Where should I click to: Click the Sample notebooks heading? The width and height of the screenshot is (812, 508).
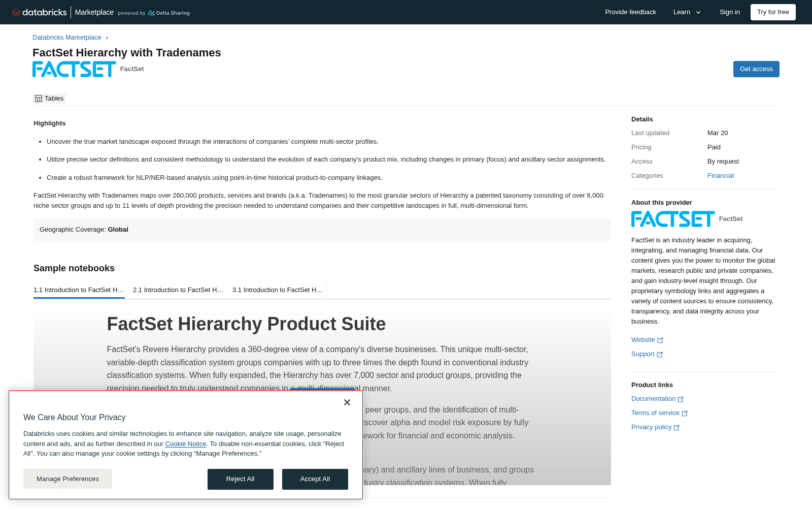click(74, 268)
